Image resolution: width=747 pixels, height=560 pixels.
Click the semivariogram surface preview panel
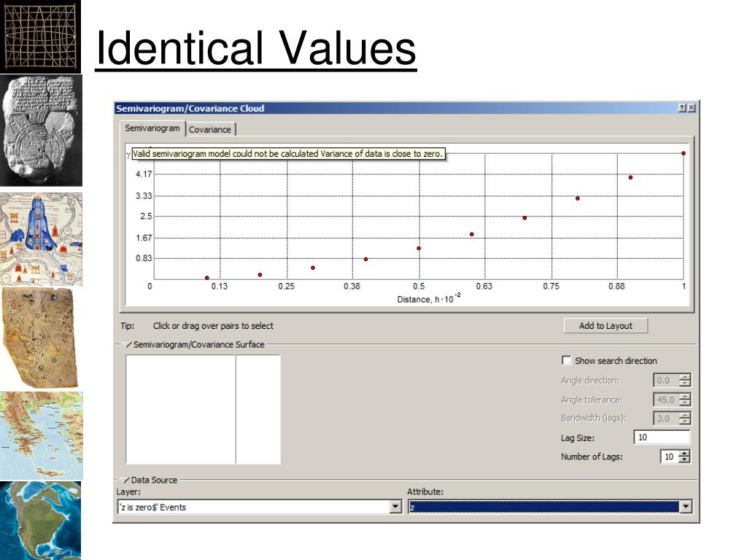(x=203, y=409)
